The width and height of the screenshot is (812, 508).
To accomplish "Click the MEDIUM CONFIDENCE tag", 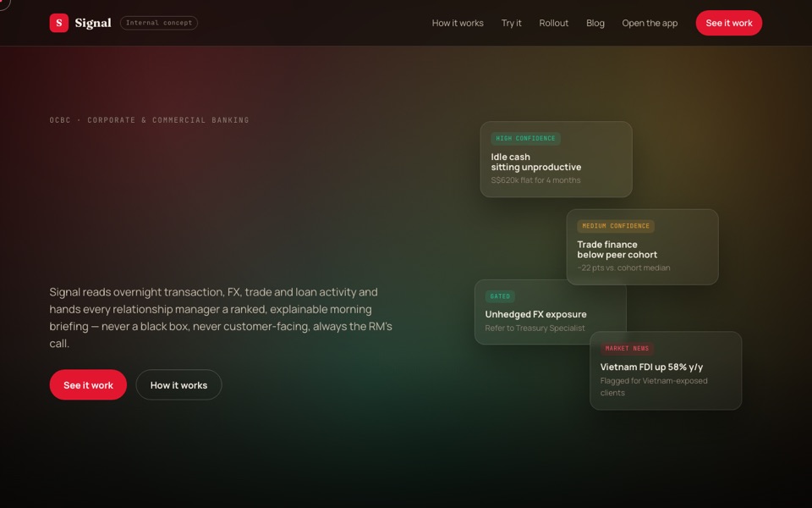I will point(616,226).
